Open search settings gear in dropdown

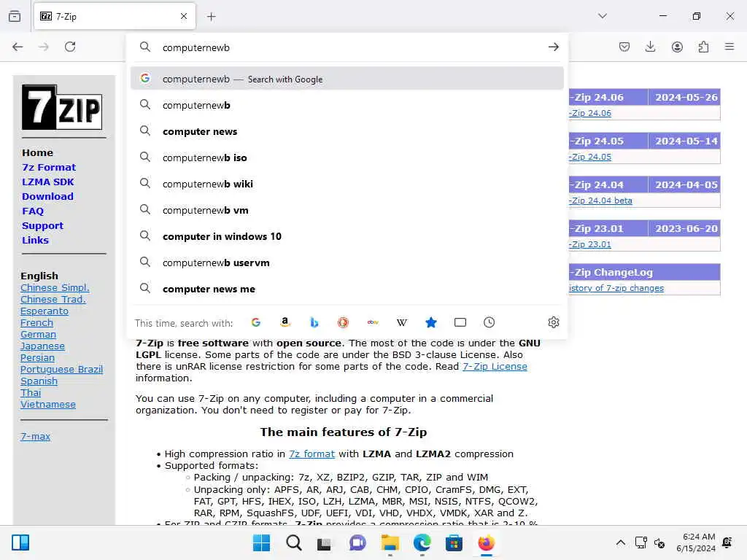(554, 322)
